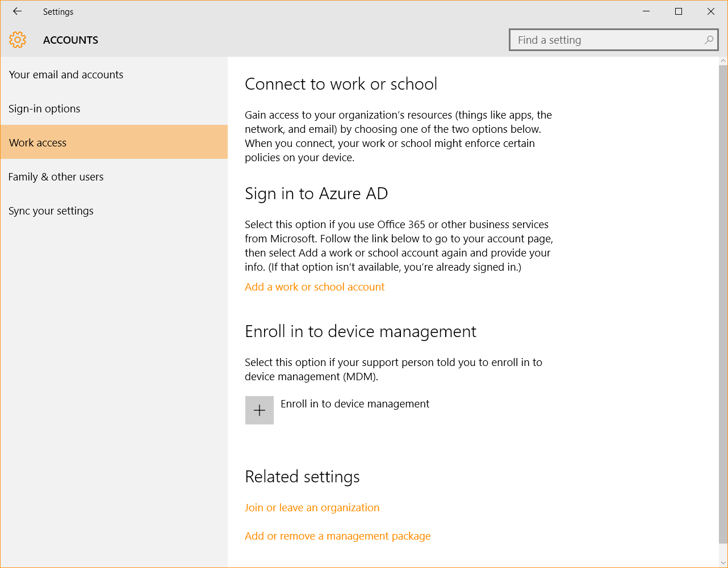Click the ACCOUNTS header title
Viewport: 728px width, 568px height.
tap(70, 40)
